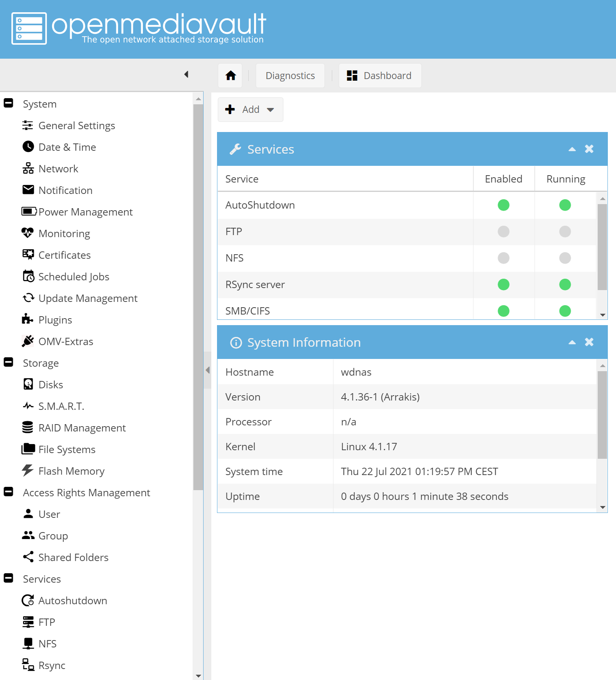Open General Settings from sidebar
The width and height of the screenshot is (616, 680).
click(x=68, y=125)
